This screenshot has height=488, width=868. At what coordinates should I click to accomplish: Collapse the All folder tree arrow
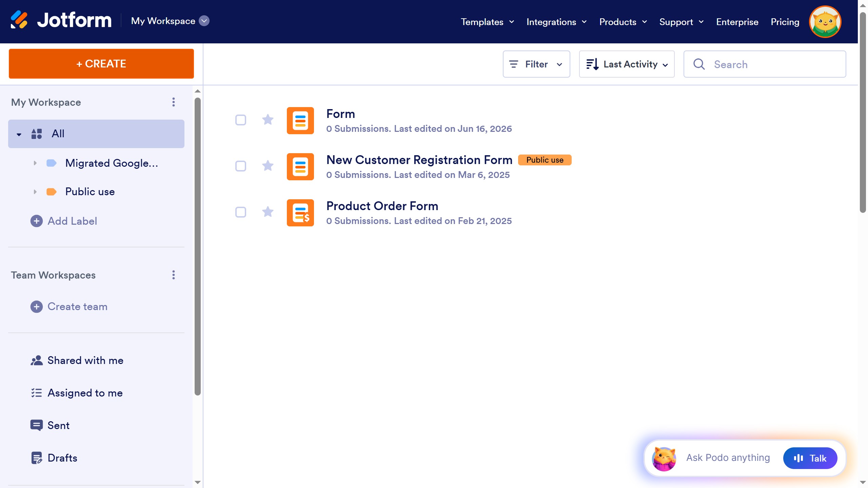(x=19, y=135)
